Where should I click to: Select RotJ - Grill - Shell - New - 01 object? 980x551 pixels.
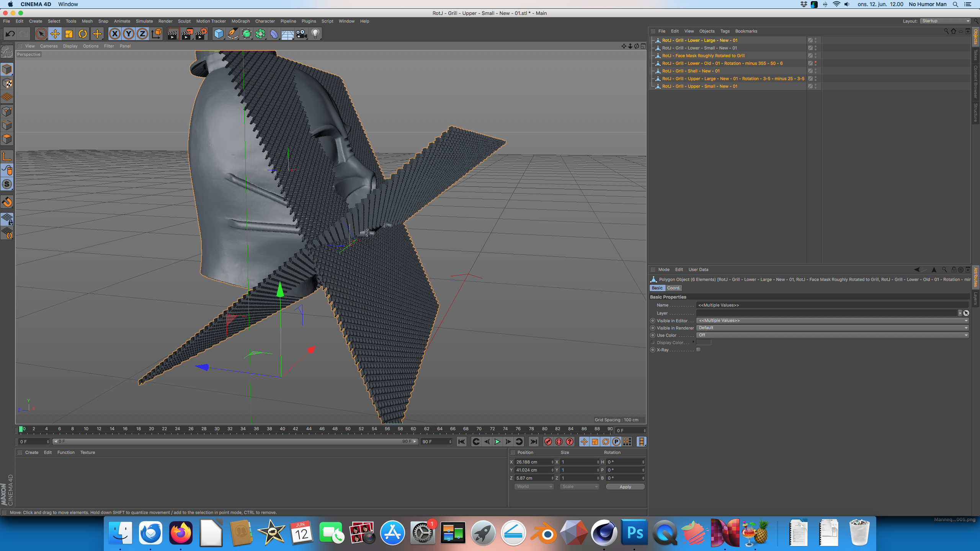[691, 71]
